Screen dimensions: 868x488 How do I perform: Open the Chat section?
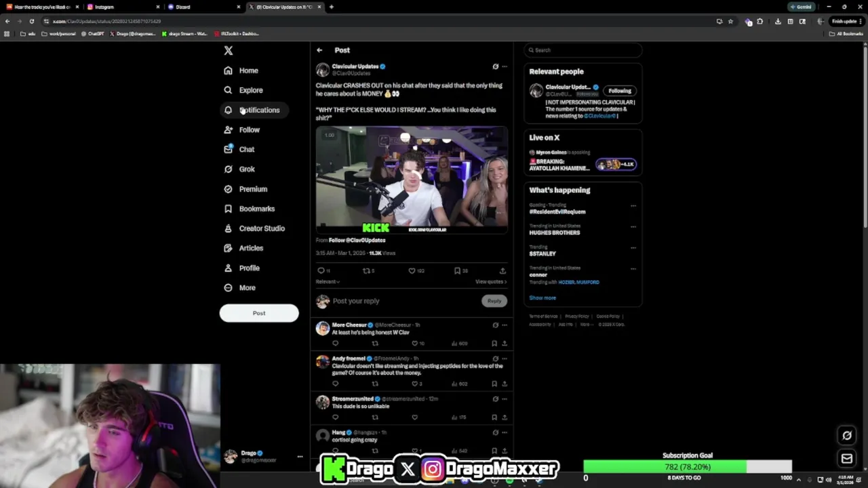239,149
